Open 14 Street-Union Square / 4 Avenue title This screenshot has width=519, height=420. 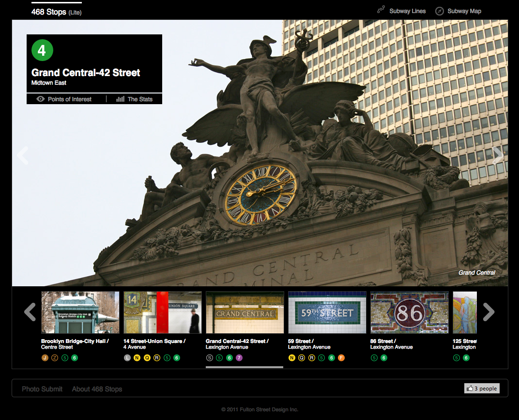tap(154, 344)
